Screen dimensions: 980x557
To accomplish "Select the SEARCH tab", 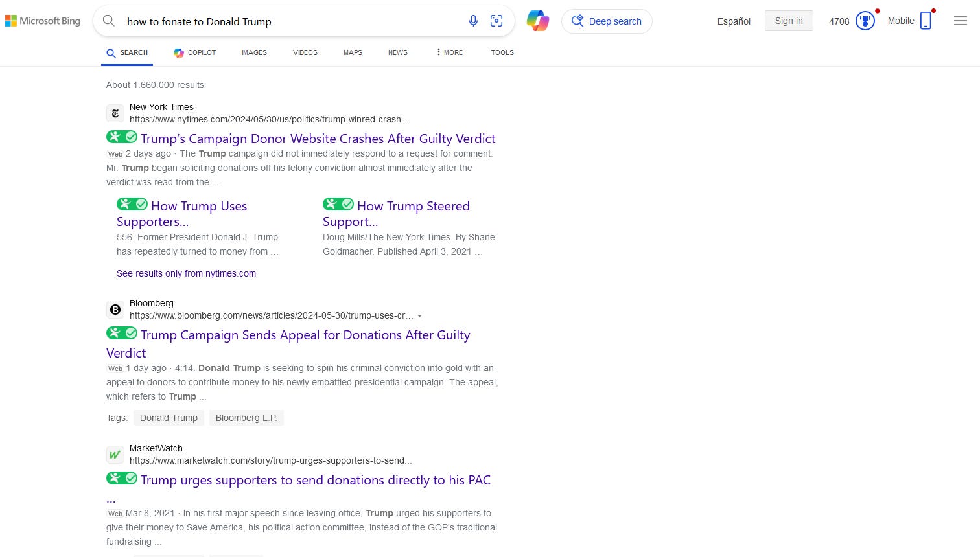I will pos(127,52).
